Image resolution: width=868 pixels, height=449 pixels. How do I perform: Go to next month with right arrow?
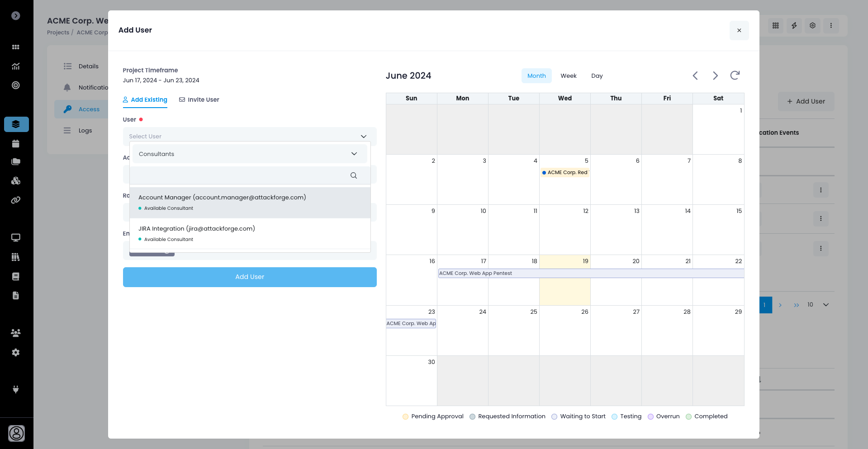pyautogui.click(x=715, y=76)
